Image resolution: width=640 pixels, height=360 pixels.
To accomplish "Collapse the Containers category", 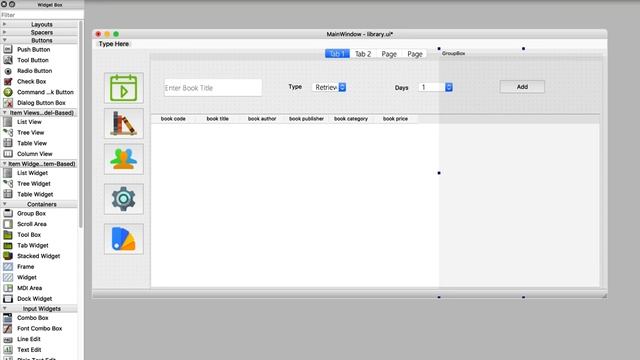I will pos(4,204).
